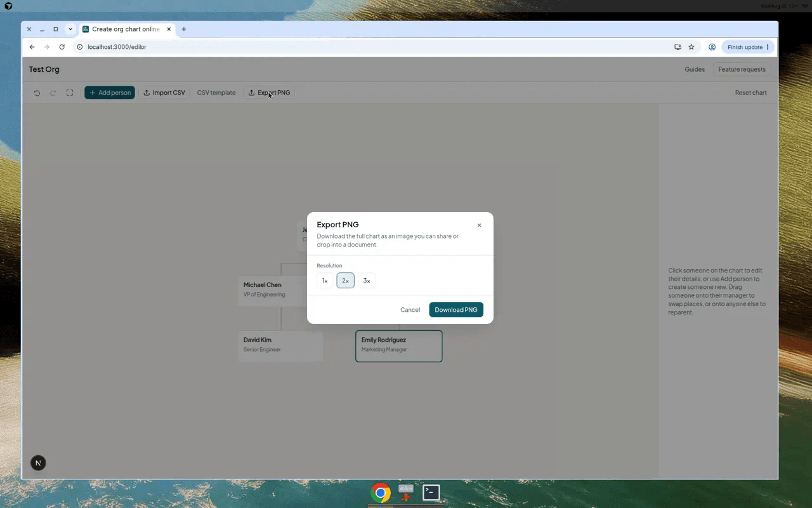This screenshot has width=812, height=508.
Task: Click the Test Org title
Action: (x=44, y=69)
